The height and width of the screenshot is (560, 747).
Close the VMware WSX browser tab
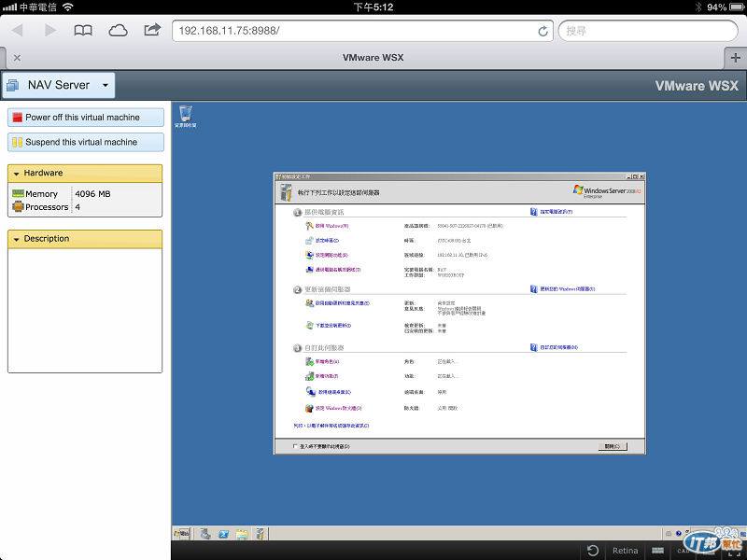tap(17, 58)
